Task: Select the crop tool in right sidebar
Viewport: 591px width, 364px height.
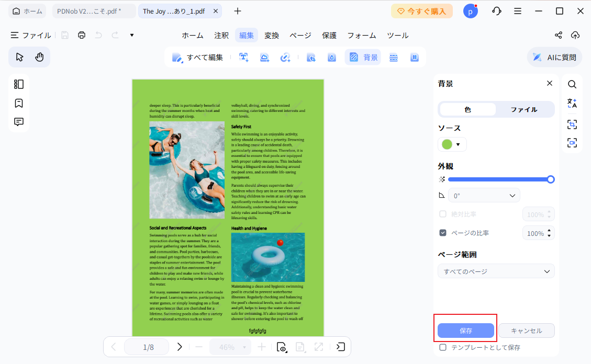Action: point(572,124)
